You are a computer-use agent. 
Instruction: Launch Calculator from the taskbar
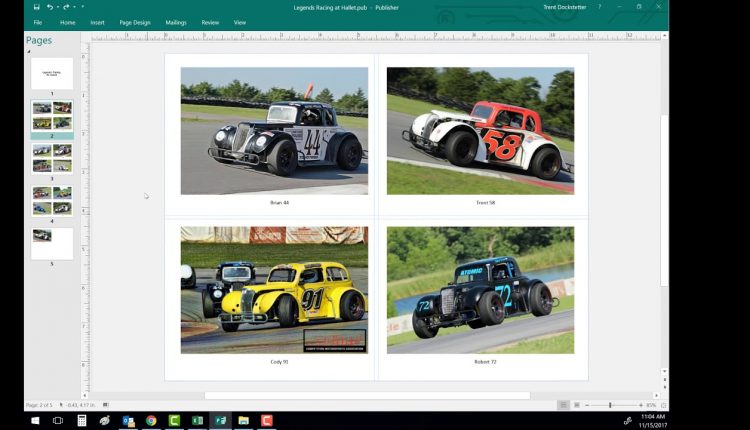[82, 420]
